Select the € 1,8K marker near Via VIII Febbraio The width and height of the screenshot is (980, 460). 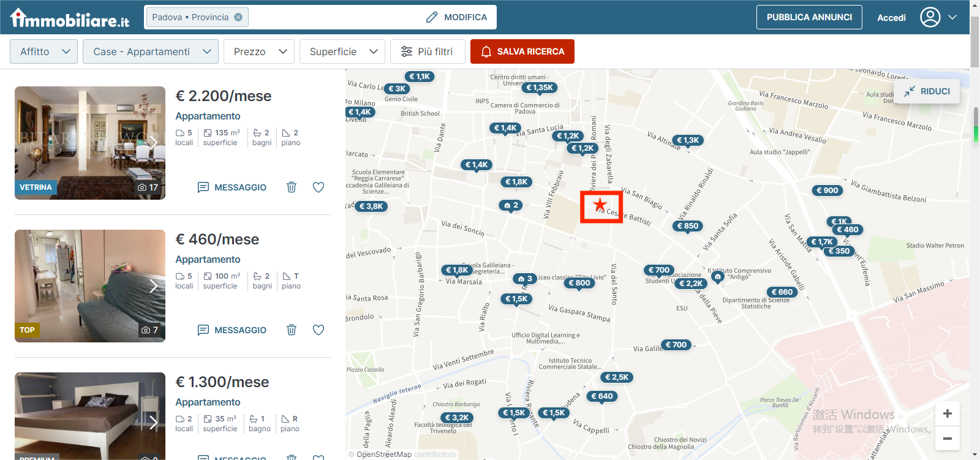pos(517,182)
